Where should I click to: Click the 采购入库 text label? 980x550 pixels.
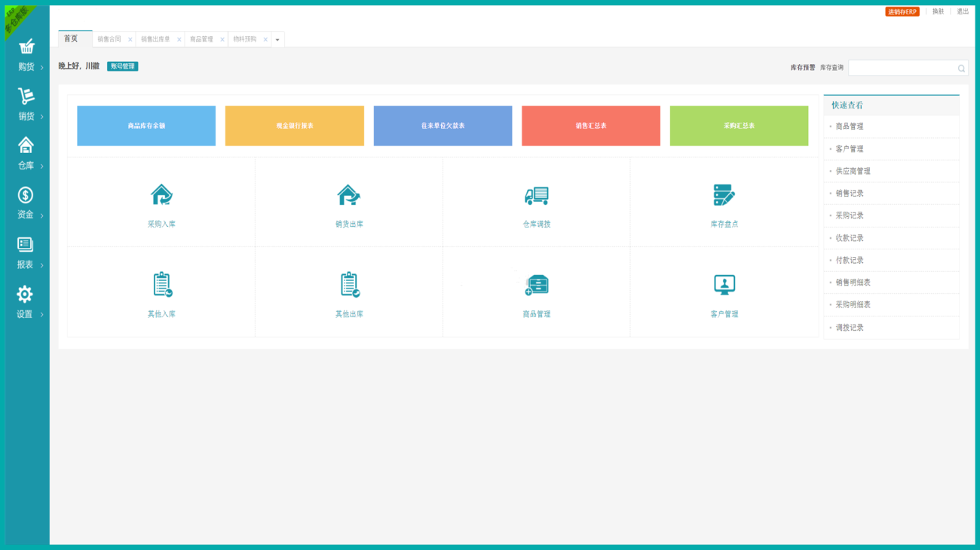pos(161,225)
